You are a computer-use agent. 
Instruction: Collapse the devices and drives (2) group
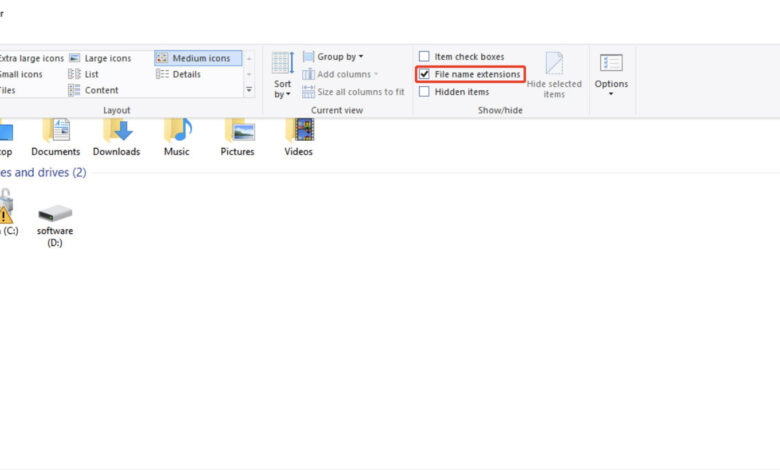point(43,173)
